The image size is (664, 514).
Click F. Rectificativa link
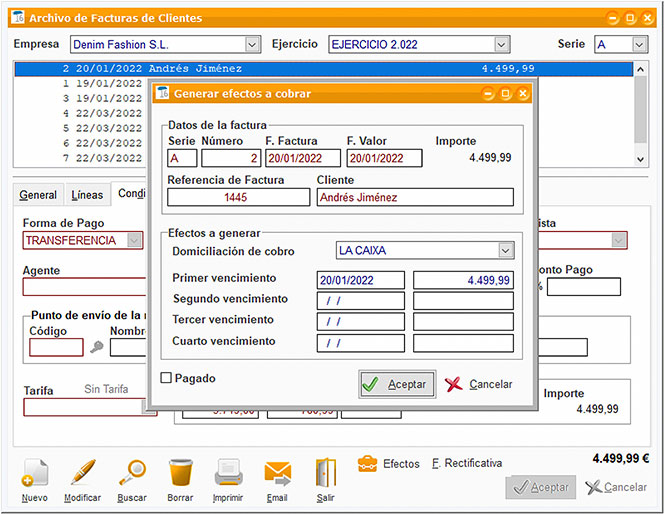click(x=467, y=463)
